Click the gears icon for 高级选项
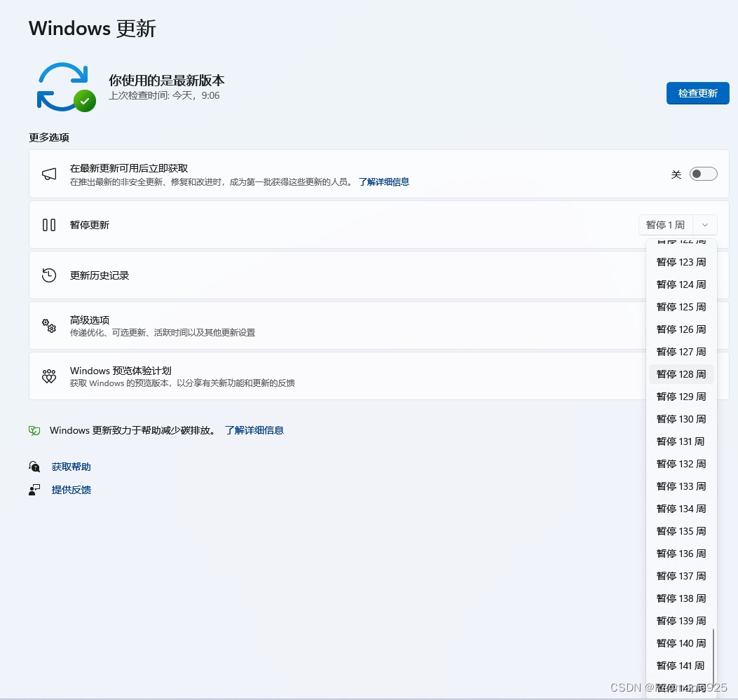The height and width of the screenshot is (700, 738). 49,326
